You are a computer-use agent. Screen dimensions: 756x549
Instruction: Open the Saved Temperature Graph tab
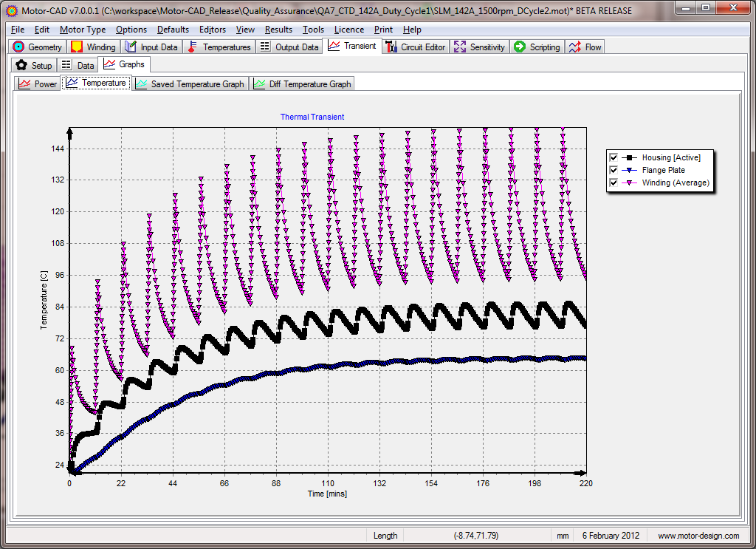click(190, 84)
